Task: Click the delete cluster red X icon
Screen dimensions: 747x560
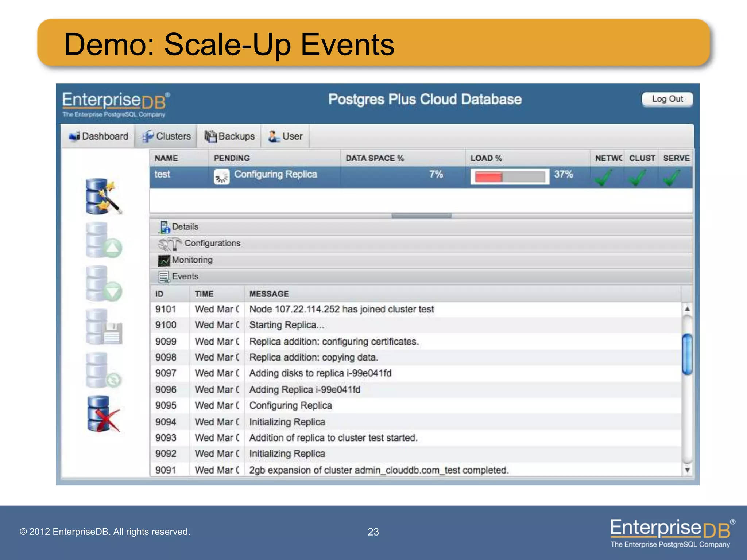Action: [103, 414]
